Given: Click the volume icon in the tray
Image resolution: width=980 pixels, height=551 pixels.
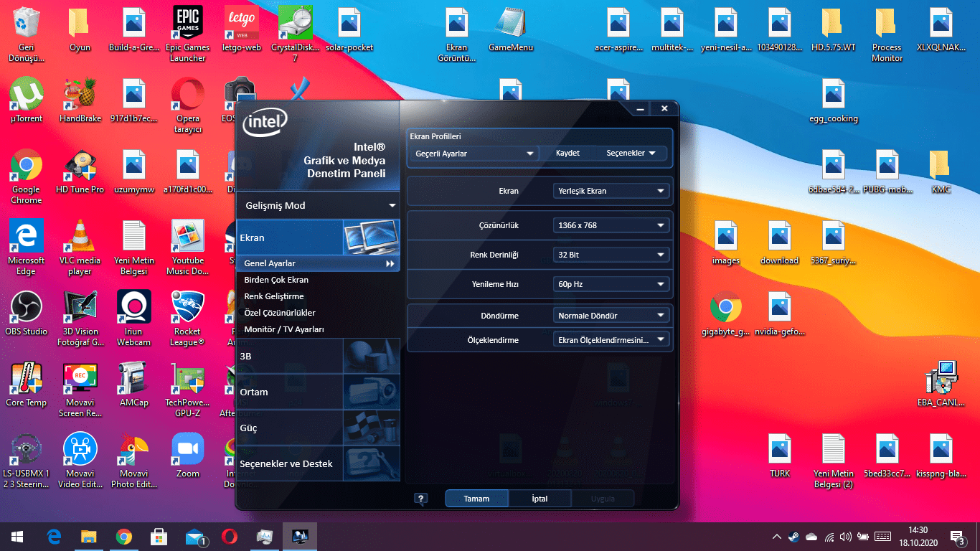Looking at the screenshot, I should (846, 537).
